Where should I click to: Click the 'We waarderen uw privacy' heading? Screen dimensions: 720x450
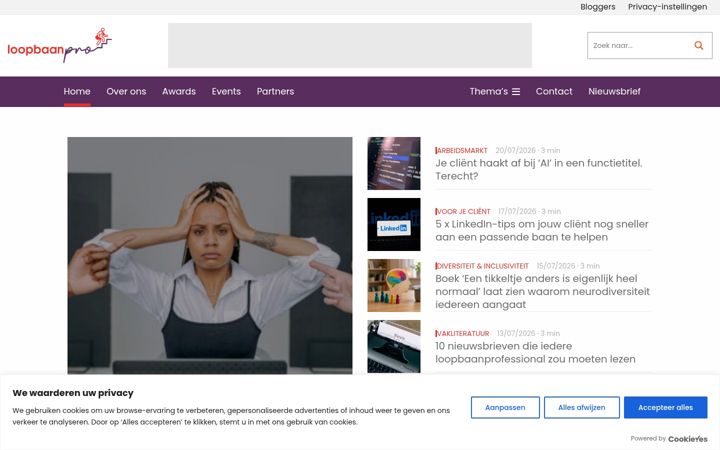(x=73, y=393)
